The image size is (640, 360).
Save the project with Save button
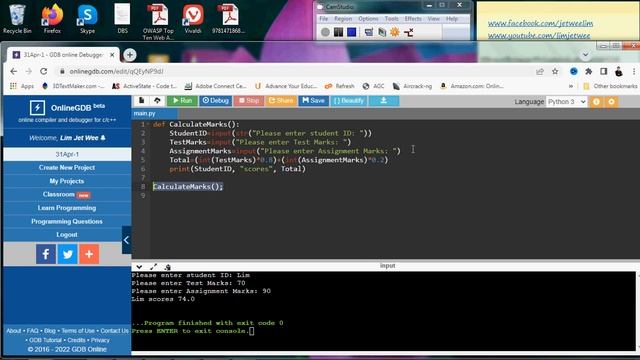(x=313, y=101)
